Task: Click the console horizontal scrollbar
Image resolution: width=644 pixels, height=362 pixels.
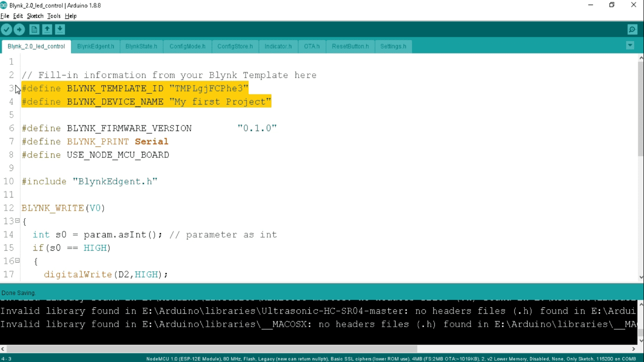Action: click(212, 349)
